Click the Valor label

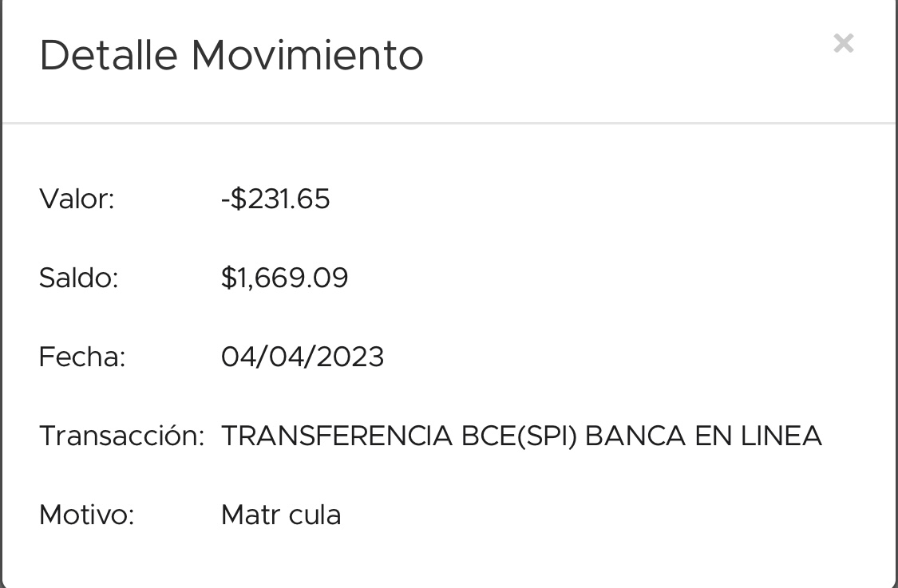pos(77,199)
